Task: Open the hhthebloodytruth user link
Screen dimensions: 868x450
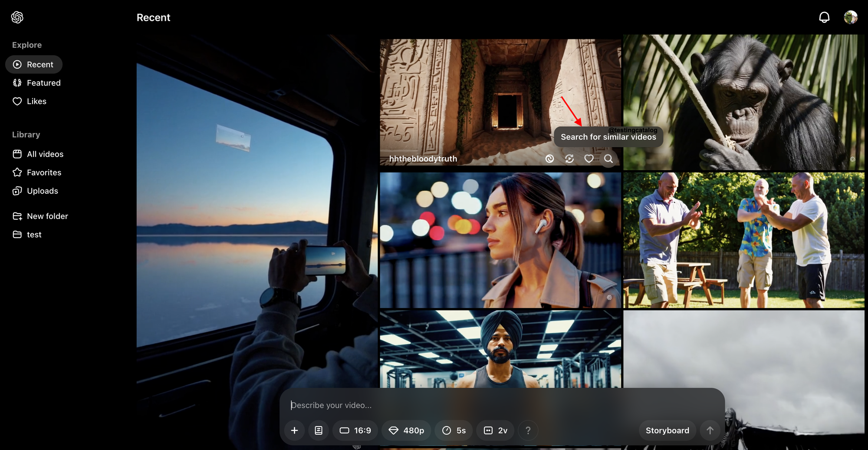Action: [423, 159]
